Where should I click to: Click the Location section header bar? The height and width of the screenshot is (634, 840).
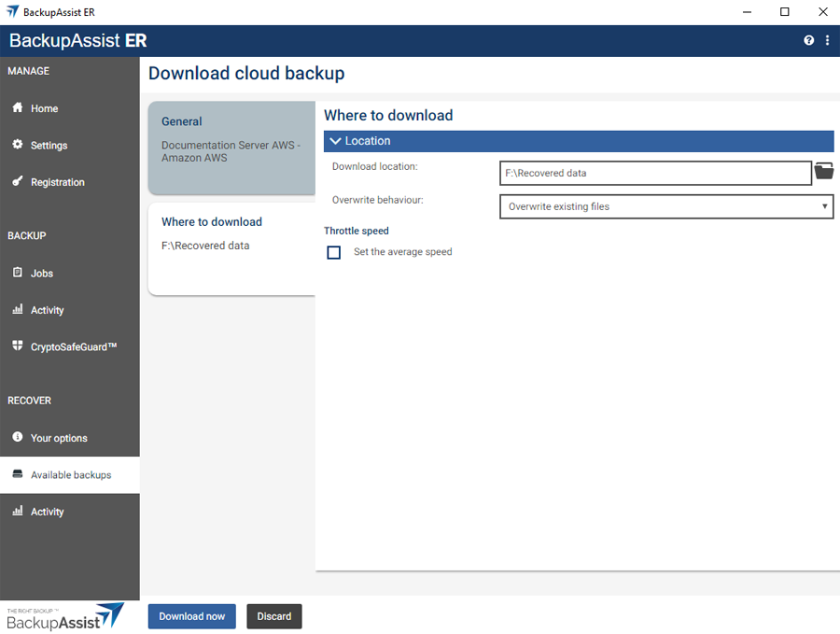point(579,141)
